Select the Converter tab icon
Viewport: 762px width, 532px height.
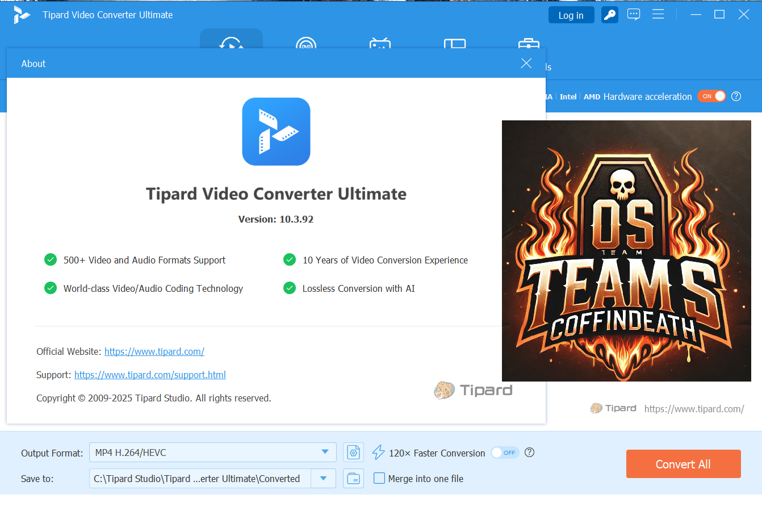(x=231, y=43)
